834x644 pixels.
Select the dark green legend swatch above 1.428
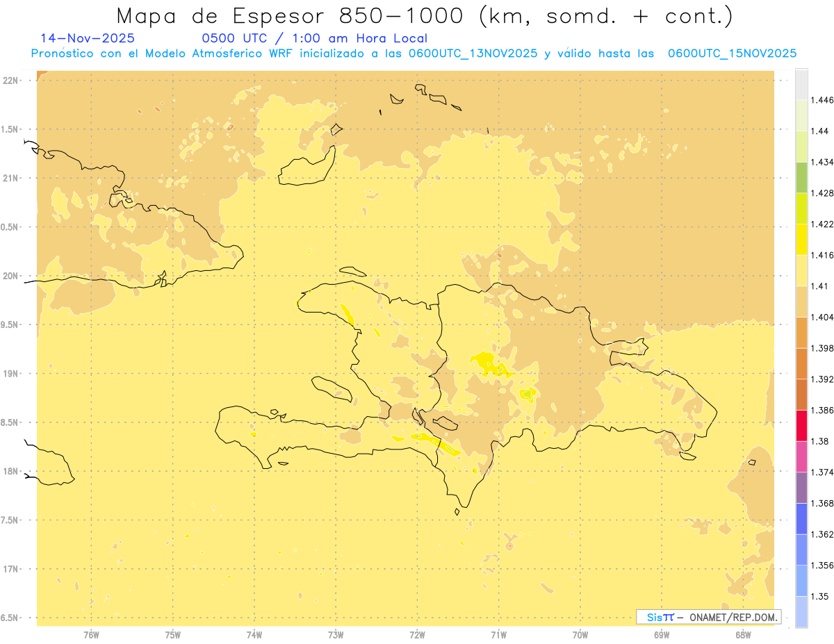[x=801, y=177]
